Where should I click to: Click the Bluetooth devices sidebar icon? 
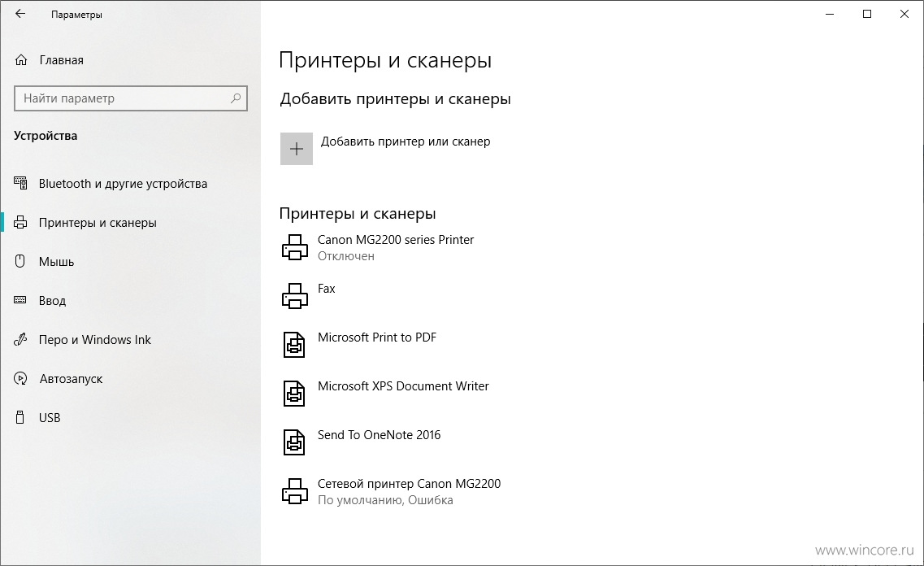(x=20, y=183)
